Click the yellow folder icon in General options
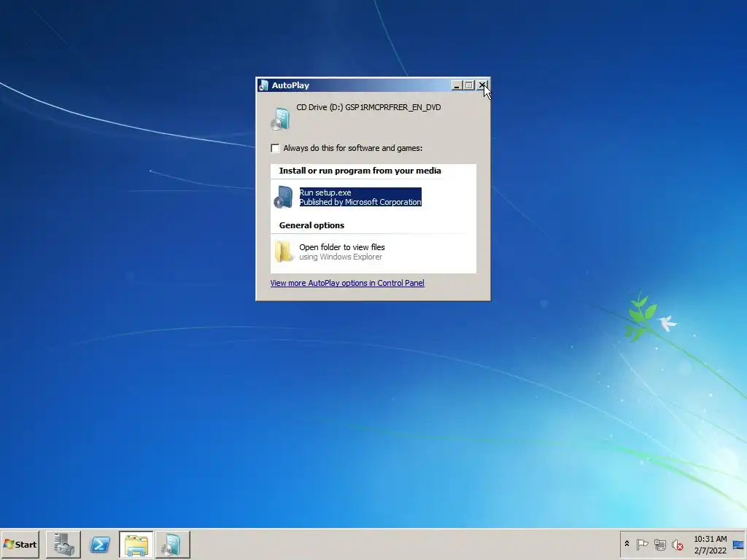Screen dimensions: 747x560 284,252
